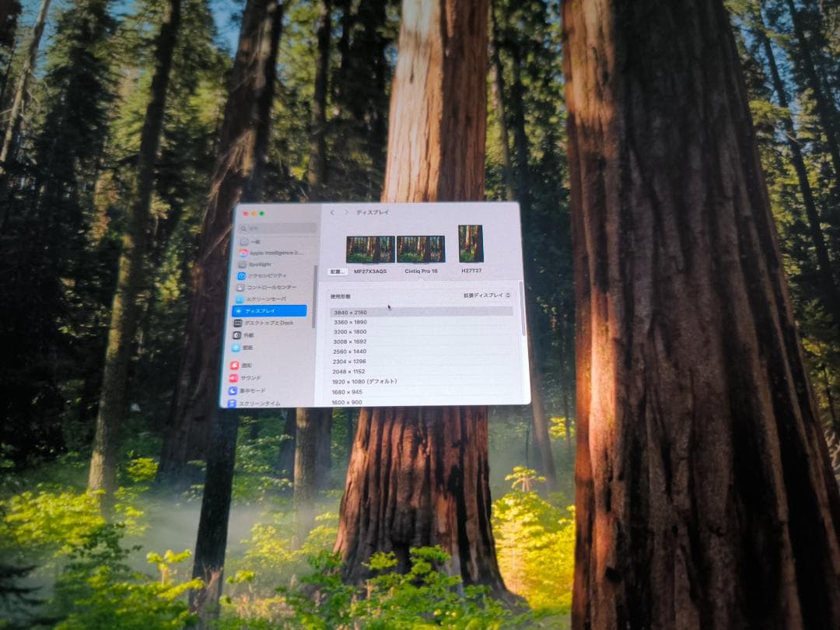Screen dimensions: 840x630
Task: Open the 一般 (General) settings icon
Action: point(243,243)
